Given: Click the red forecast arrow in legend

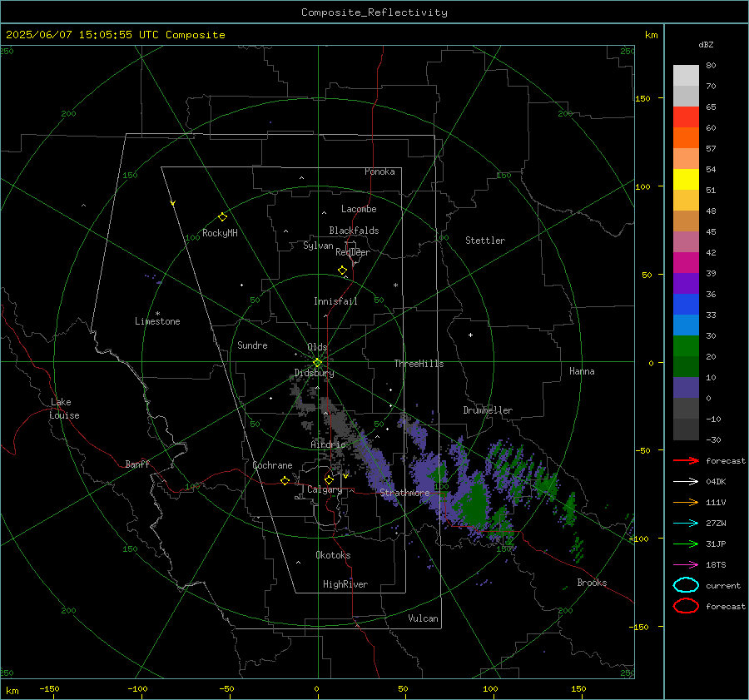Looking at the screenshot, I should (x=686, y=460).
